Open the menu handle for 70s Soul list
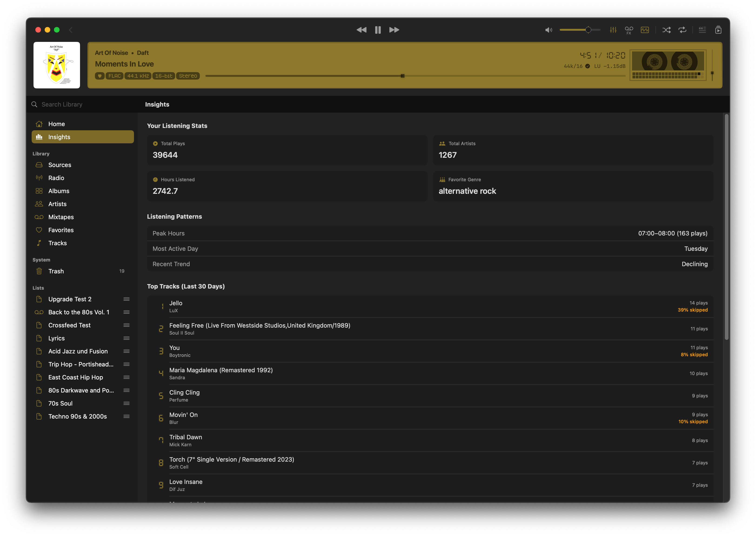756x537 pixels. coord(126,403)
